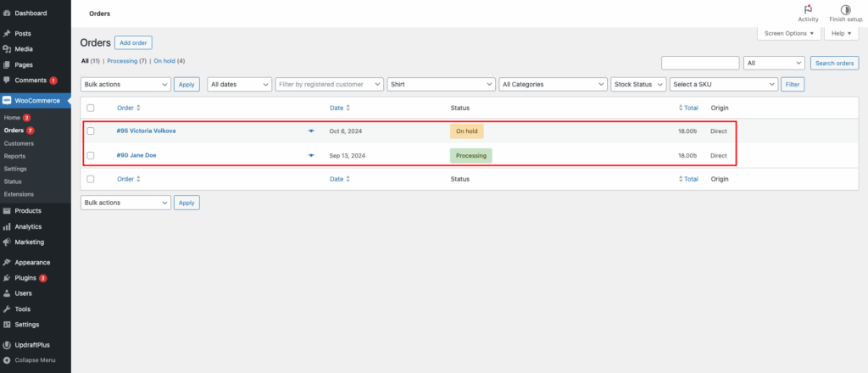Open Settings under WooCommerce submenu

[x=15, y=169]
